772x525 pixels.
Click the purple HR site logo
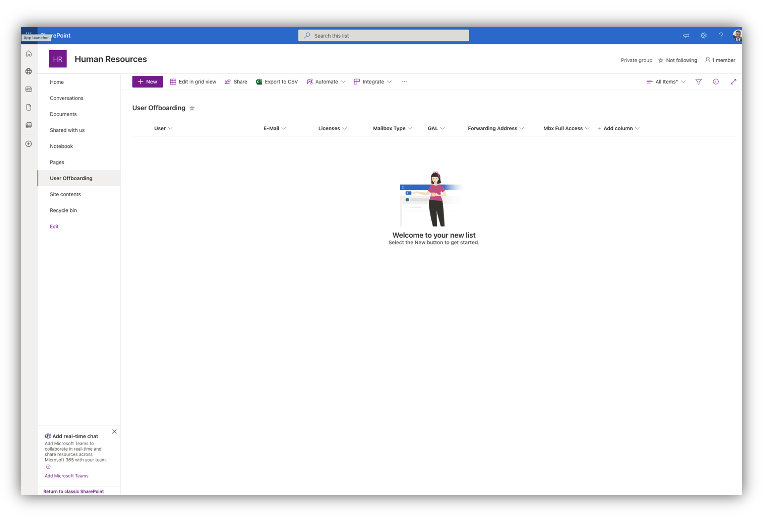coord(58,59)
